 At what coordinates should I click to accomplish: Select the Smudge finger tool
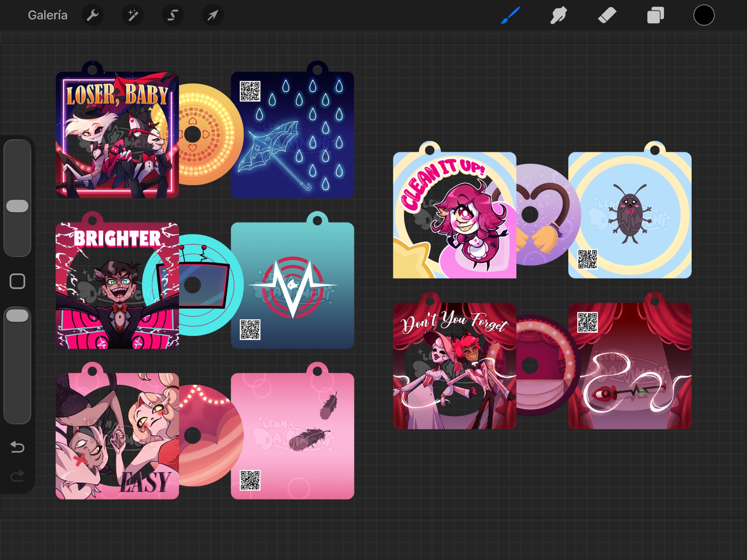[x=558, y=15]
